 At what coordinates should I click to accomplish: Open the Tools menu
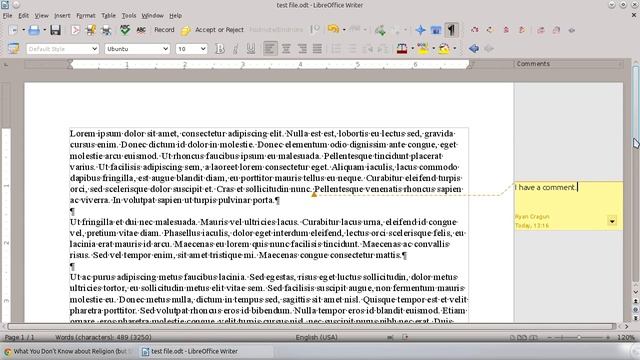(x=129, y=16)
